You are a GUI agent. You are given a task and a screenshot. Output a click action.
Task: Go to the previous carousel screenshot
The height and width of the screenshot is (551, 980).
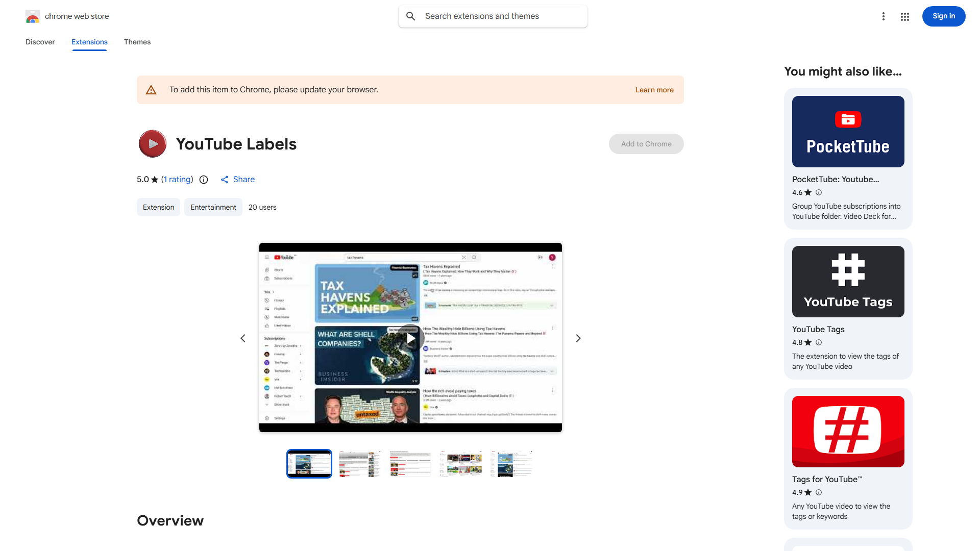click(x=243, y=338)
